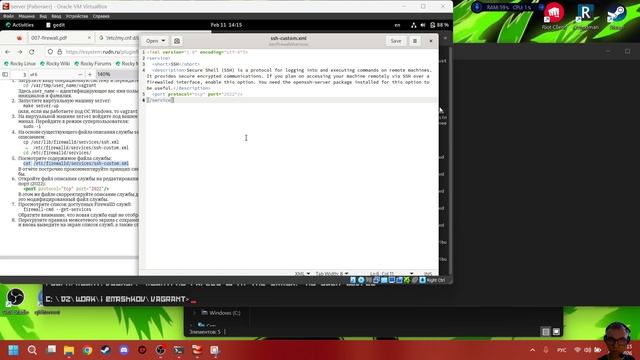Open Windows Start menu
Viewport: 640px width, 360px height.
point(13,350)
